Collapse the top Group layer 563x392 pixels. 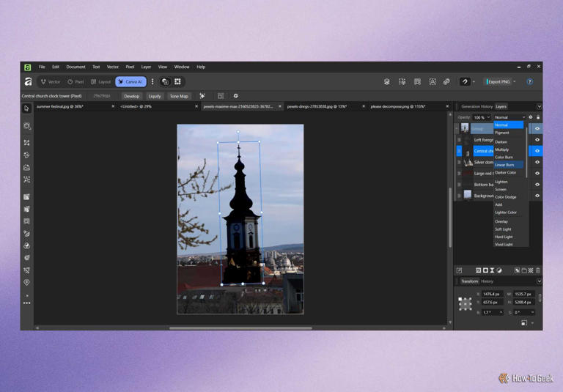[457, 128]
